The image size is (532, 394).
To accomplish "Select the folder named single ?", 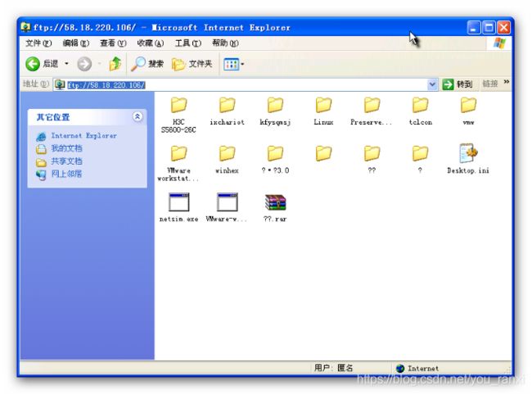I will click(x=421, y=160).
